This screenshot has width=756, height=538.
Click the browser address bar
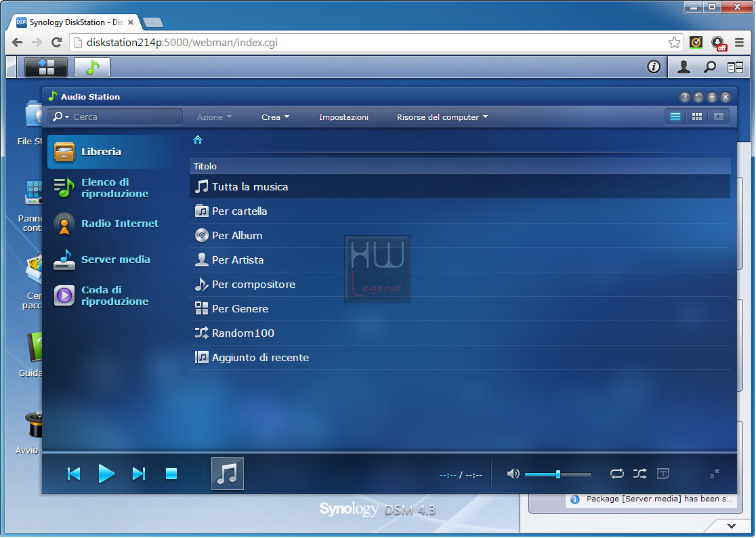[376, 43]
